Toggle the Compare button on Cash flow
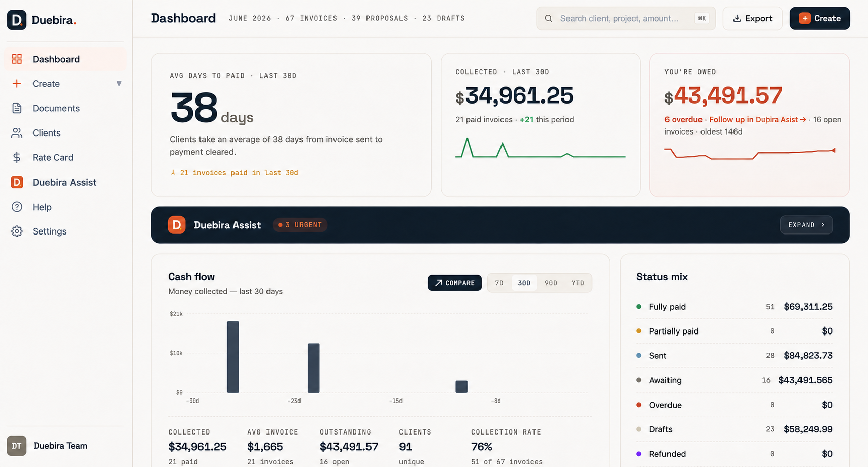 click(455, 283)
